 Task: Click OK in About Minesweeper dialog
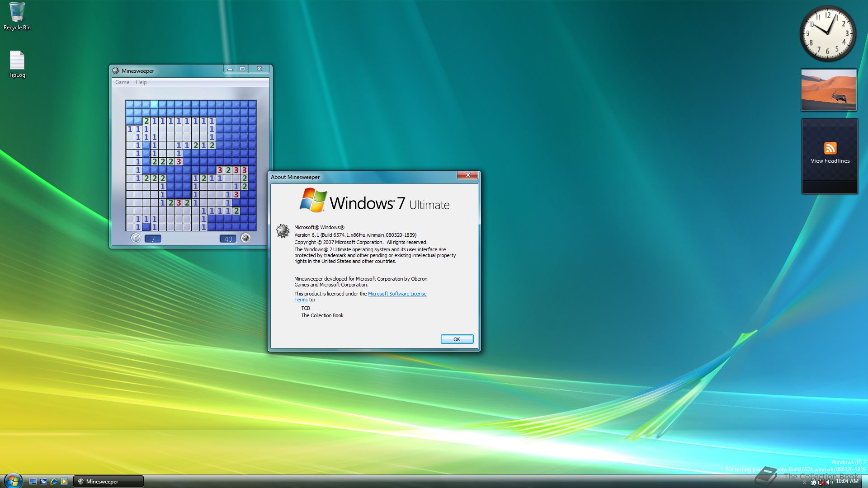pyautogui.click(x=457, y=339)
